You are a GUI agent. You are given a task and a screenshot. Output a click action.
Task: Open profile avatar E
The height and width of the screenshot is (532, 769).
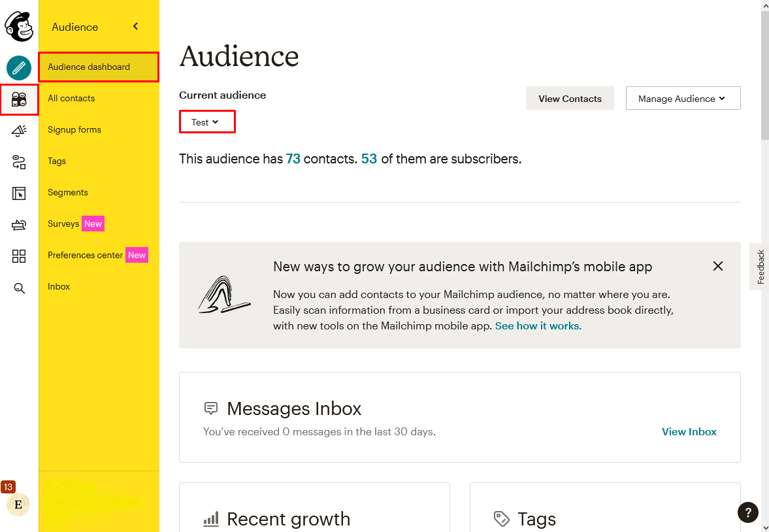(18, 505)
